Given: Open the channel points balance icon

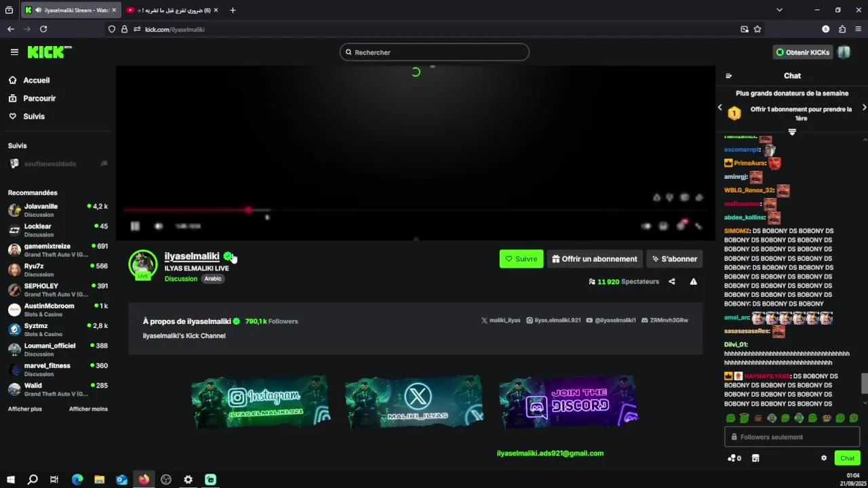Looking at the screenshot, I should pyautogui.click(x=734, y=458).
